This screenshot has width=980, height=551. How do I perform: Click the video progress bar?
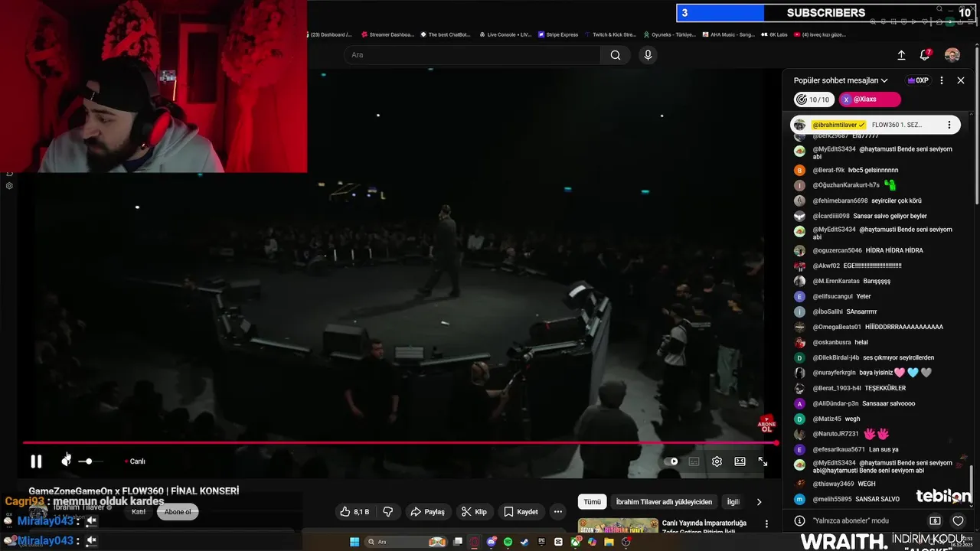[x=400, y=442]
